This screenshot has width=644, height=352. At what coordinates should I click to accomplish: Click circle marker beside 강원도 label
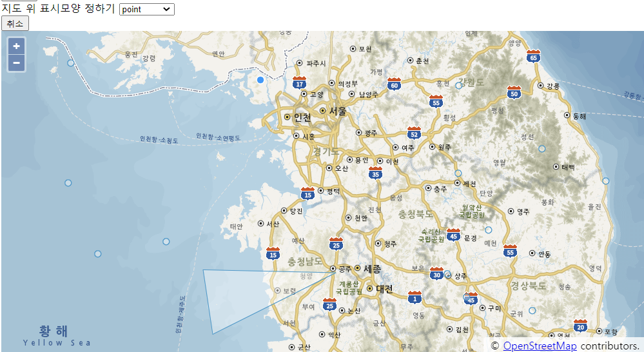coord(459,86)
